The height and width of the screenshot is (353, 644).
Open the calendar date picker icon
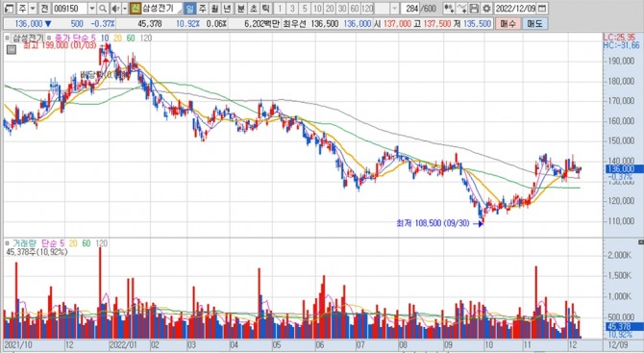tap(542, 9)
